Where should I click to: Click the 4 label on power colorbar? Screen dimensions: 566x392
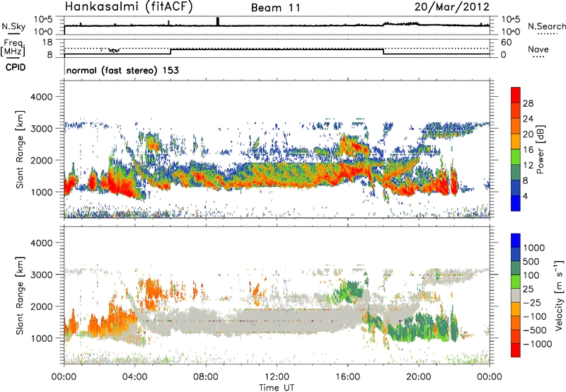click(x=525, y=196)
